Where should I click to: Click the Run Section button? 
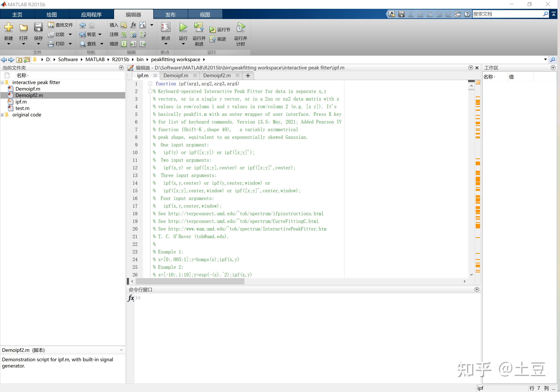point(220,30)
